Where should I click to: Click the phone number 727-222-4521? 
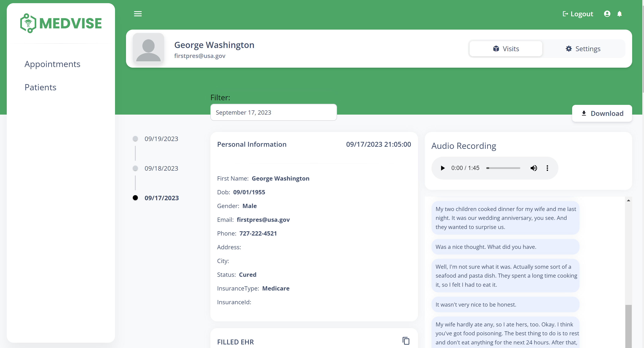coord(258,233)
